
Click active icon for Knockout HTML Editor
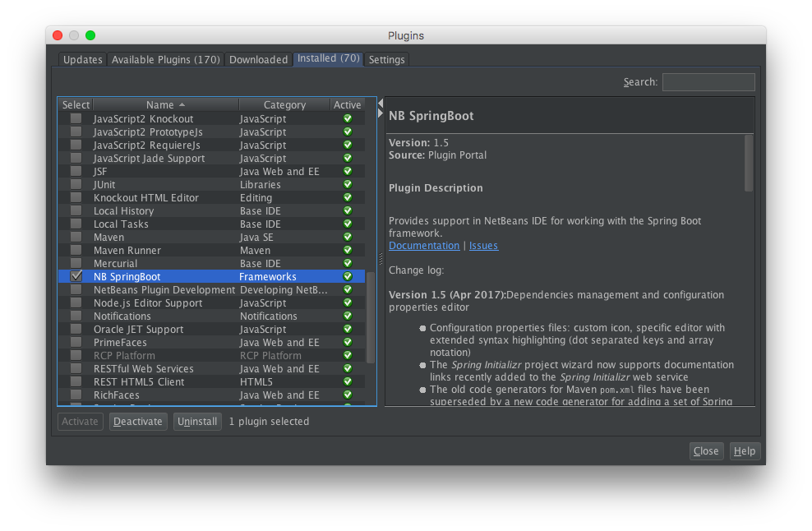coord(348,197)
